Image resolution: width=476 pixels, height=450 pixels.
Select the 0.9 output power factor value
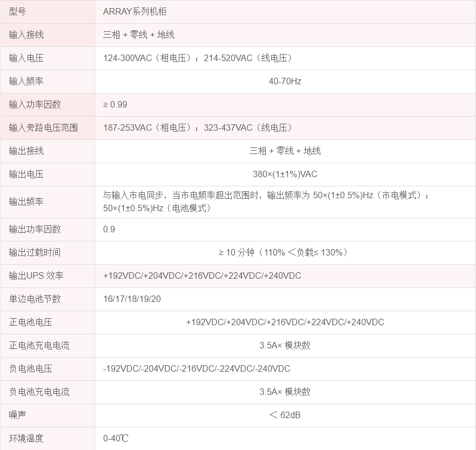(x=109, y=229)
